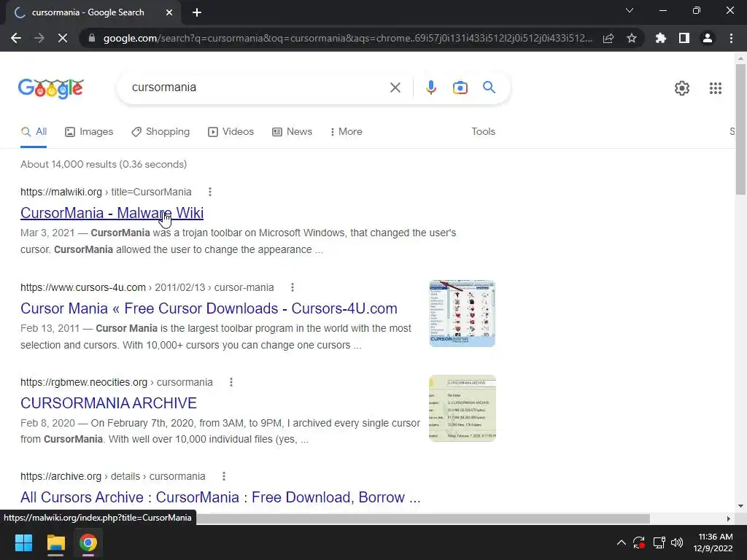Open the tab search dropdown arrow
747x560 pixels.
pos(630,10)
